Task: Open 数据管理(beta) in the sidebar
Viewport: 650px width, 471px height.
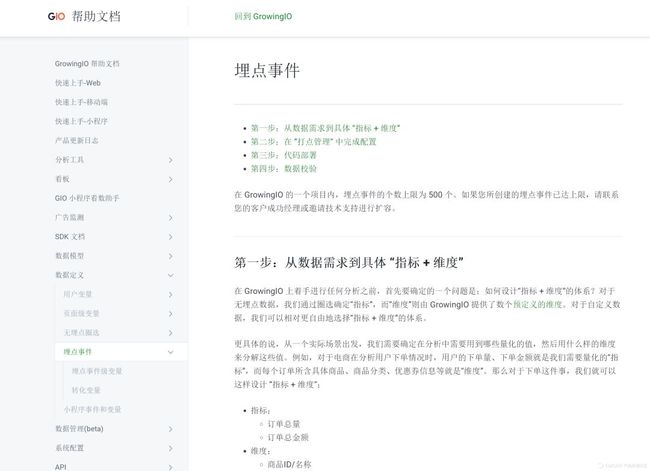Action: 79,428
